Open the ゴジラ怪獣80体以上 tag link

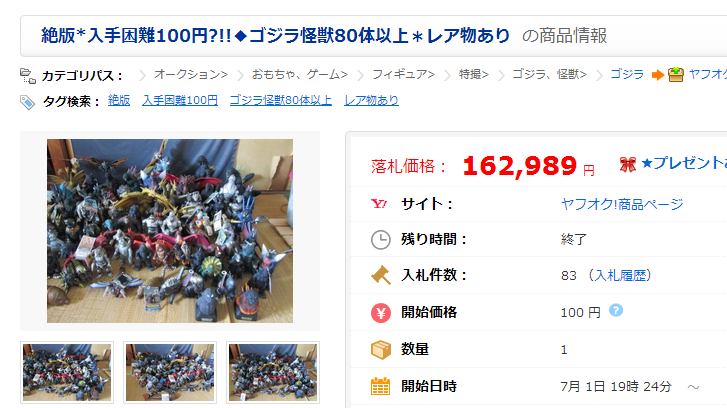(x=281, y=100)
